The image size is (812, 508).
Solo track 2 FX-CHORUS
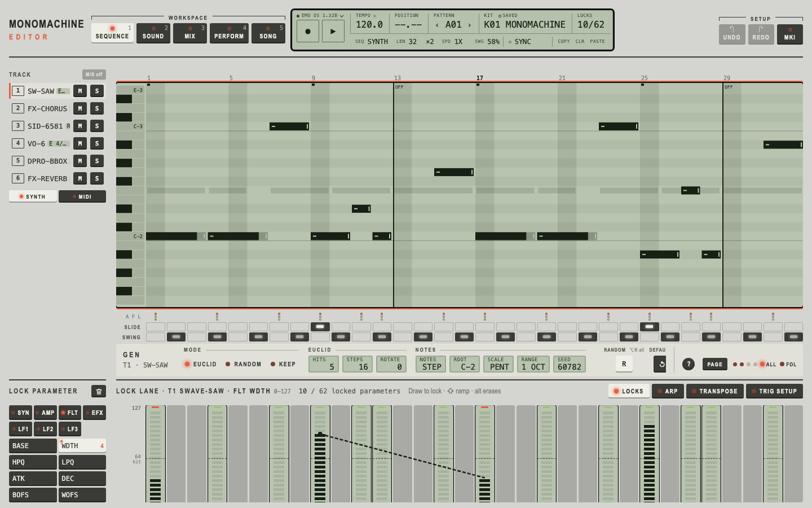click(97, 108)
